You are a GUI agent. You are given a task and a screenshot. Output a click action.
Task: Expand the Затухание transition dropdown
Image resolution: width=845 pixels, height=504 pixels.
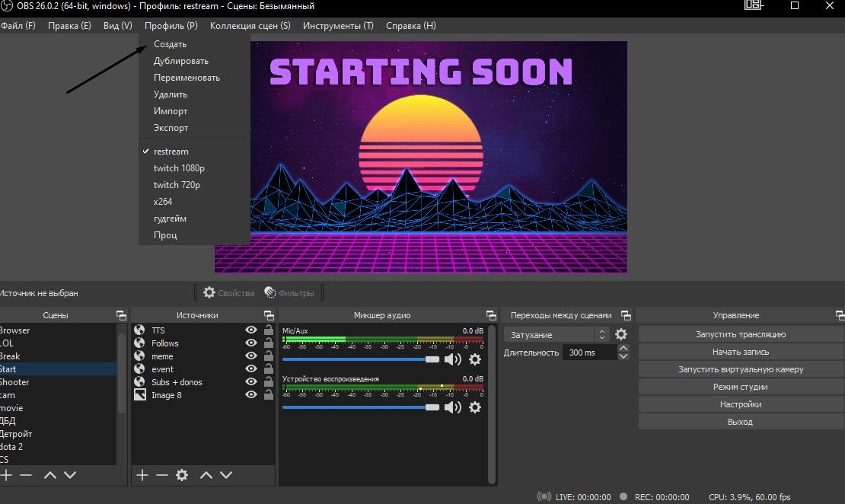[602, 334]
